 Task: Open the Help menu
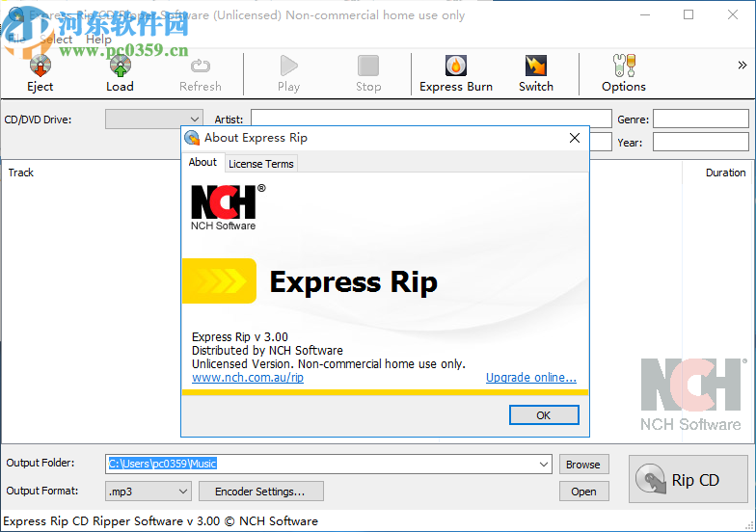tap(98, 39)
